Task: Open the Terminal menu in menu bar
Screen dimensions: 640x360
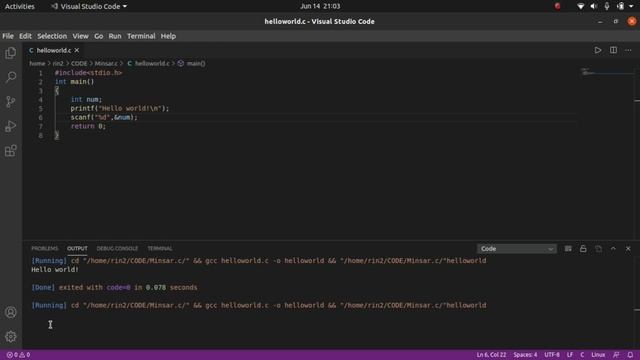Action: point(141,36)
